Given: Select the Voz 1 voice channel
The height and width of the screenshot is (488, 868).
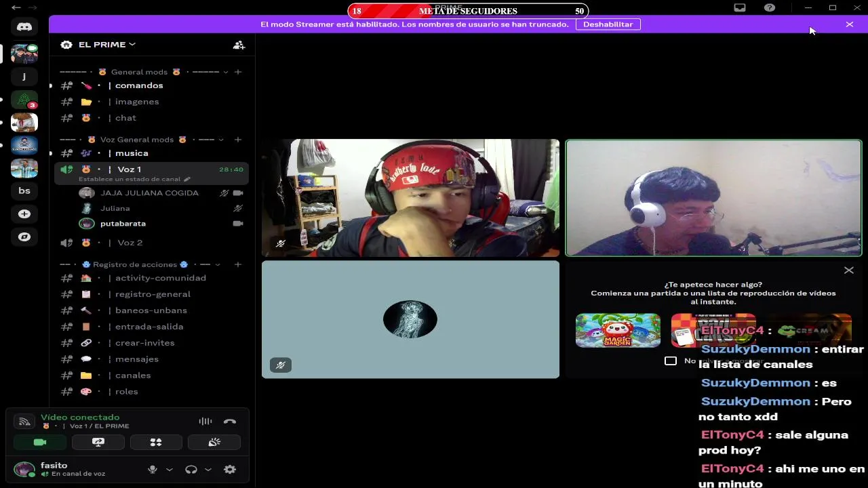Looking at the screenshot, I should click(x=129, y=169).
